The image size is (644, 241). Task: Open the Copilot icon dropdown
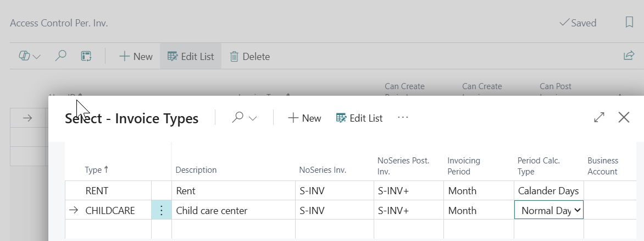[x=30, y=56]
